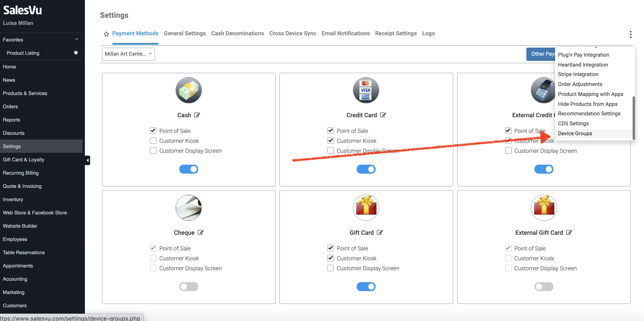Collapse the Favorites section chevron

coord(77,39)
